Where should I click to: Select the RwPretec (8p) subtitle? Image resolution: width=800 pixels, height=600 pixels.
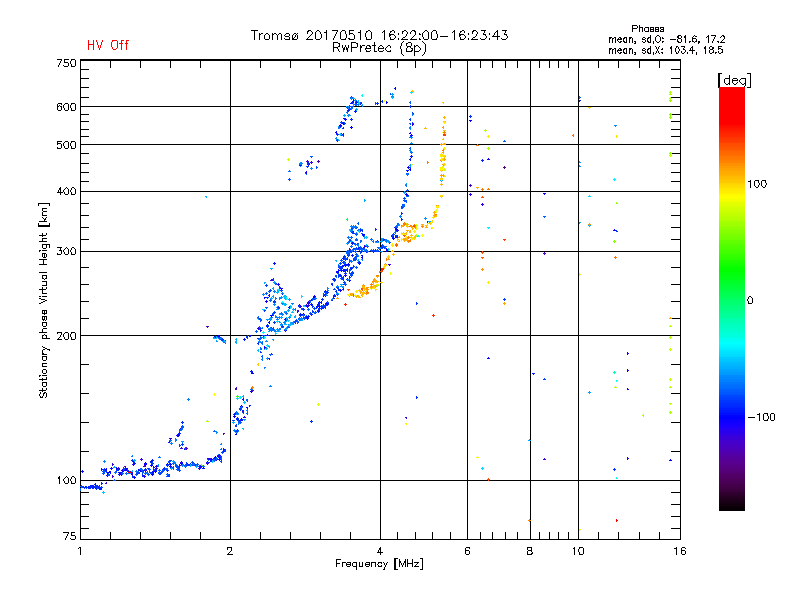(x=379, y=48)
